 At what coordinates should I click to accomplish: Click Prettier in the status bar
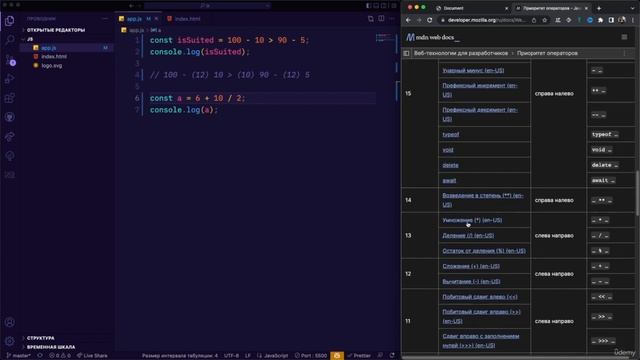[x=359, y=356]
